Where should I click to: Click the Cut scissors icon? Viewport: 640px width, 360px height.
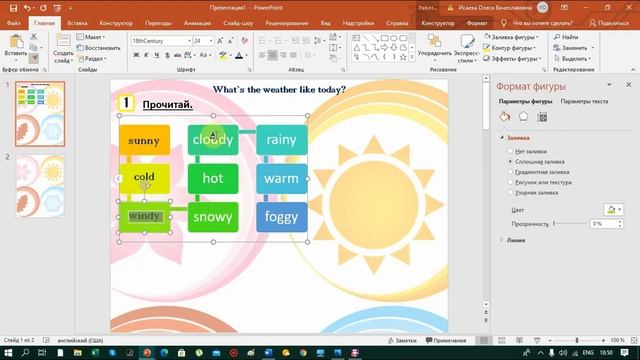click(34, 37)
